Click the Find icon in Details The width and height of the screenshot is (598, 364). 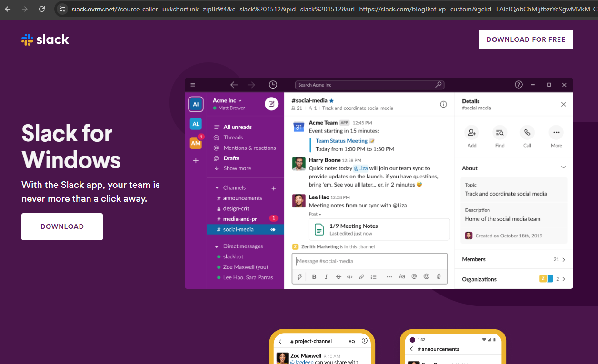point(499,132)
